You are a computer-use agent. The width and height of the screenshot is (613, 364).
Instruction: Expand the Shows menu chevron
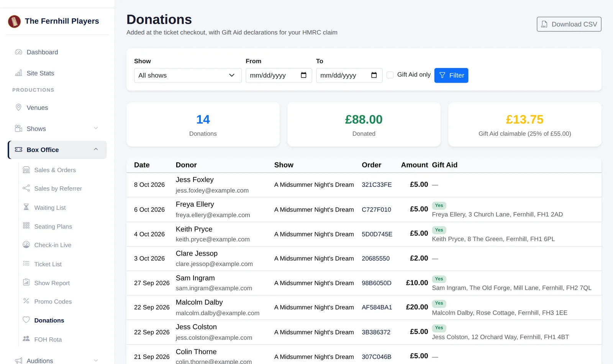tap(96, 128)
